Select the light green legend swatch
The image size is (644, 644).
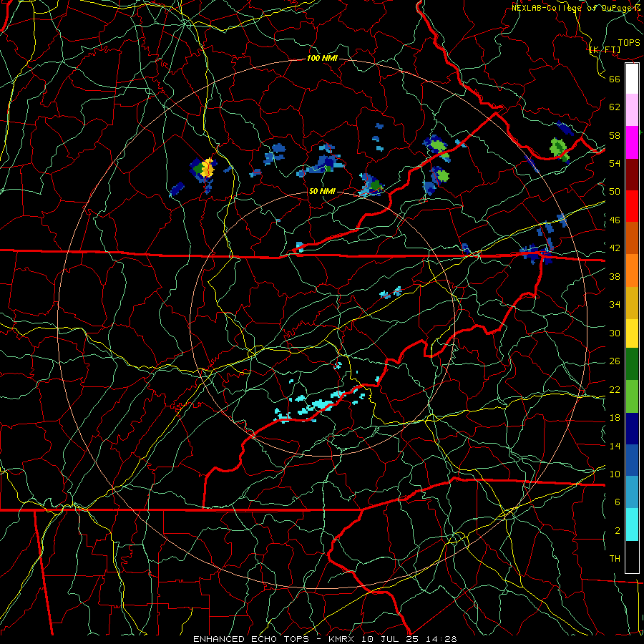(x=632, y=396)
